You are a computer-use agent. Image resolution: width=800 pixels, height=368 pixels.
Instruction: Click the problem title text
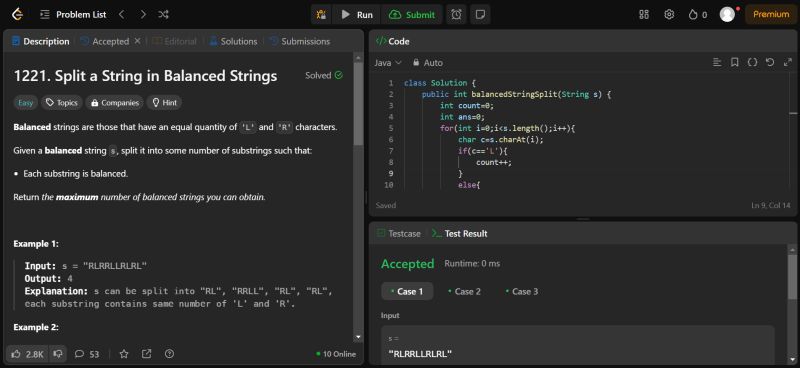click(145, 76)
